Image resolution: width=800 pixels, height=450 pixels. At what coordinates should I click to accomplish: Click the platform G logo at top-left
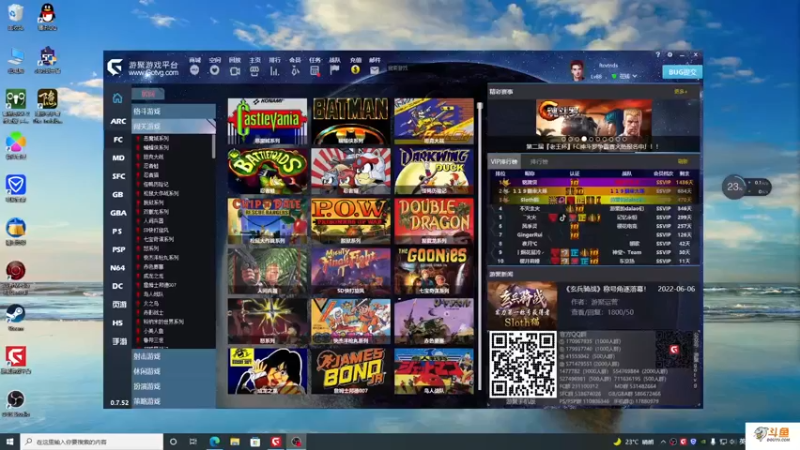click(x=115, y=67)
